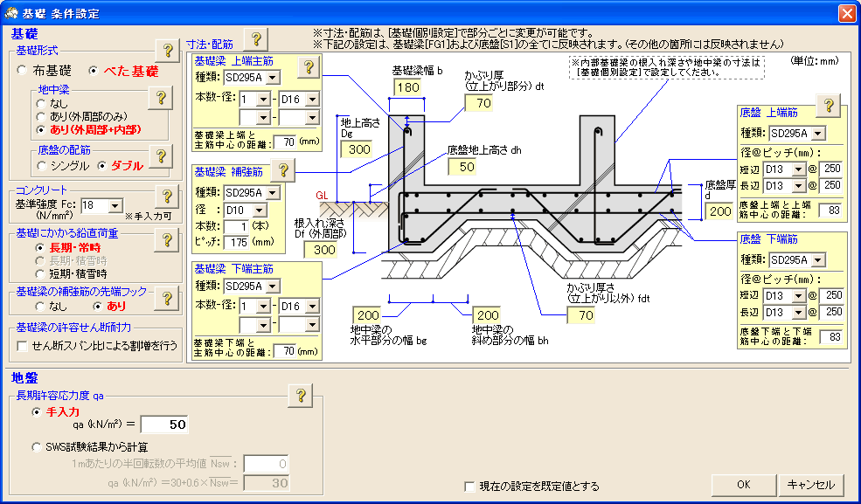This screenshot has height=504, width=861.
Task: Open help next to 寸法・配筋 heading
Action: click(255, 39)
